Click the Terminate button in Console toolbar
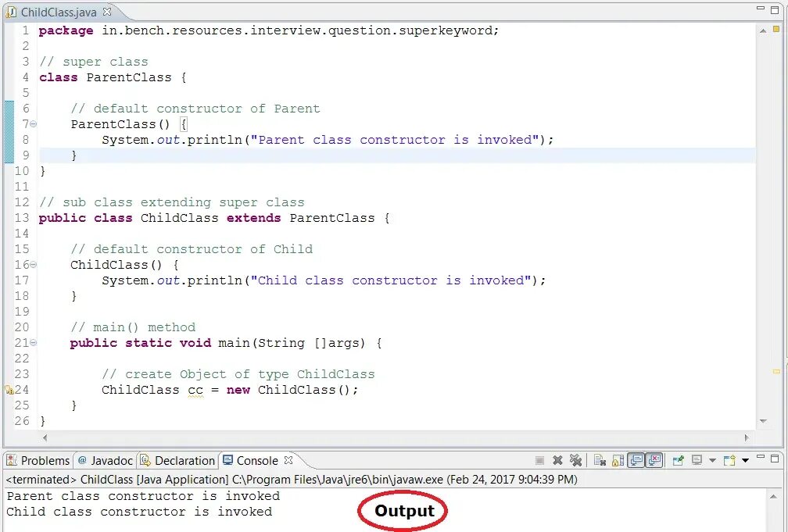The width and height of the screenshot is (788, 532). pyautogui.click(x=539, y=460)
